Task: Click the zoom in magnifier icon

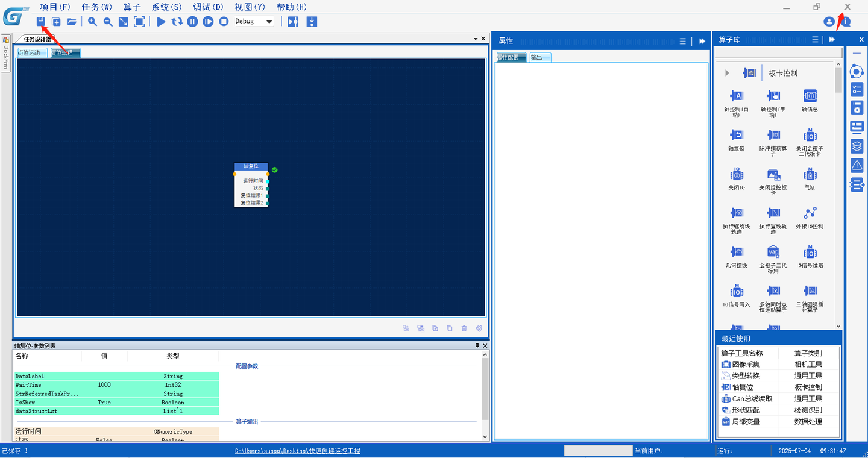Action: tap(92, 22)
